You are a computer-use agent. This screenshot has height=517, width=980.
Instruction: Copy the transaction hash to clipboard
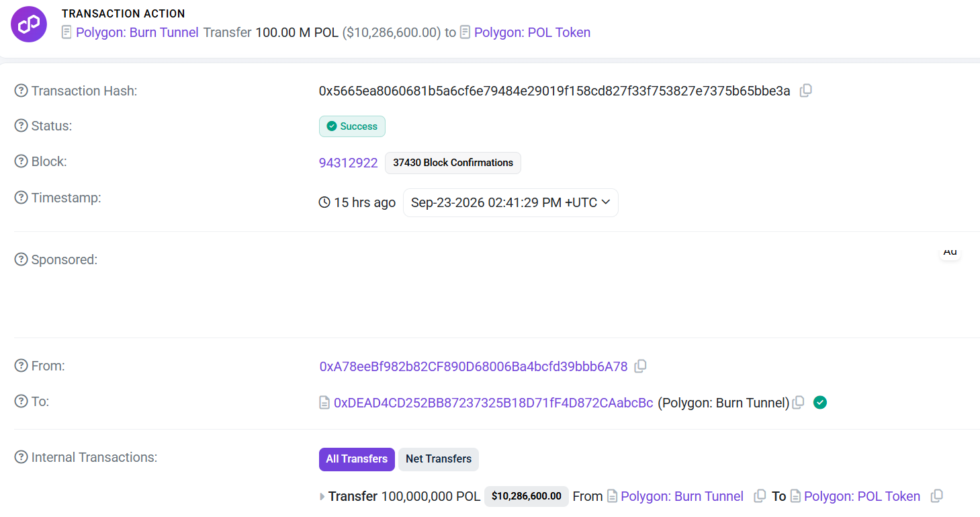(806, 91)
